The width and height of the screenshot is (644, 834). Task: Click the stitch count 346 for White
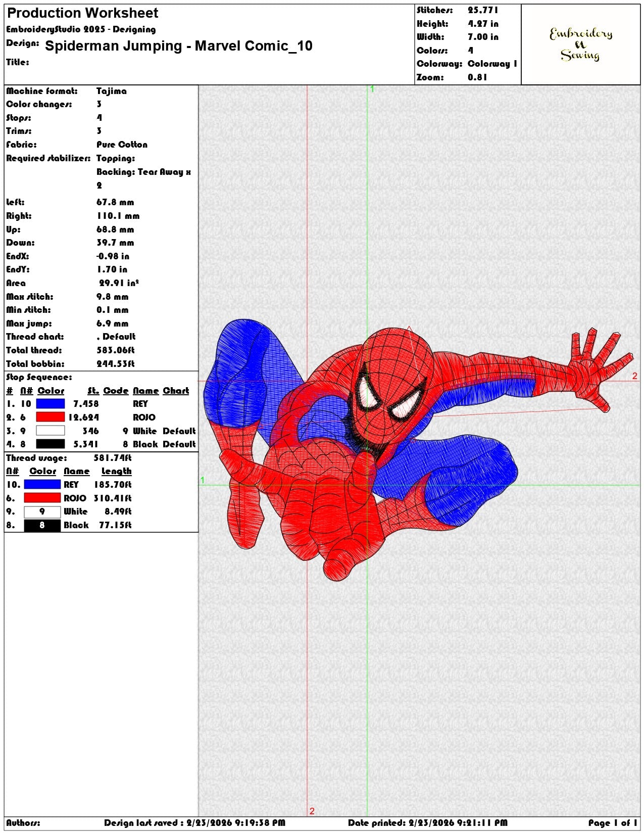pyautogui.click(x=90, y=431)
